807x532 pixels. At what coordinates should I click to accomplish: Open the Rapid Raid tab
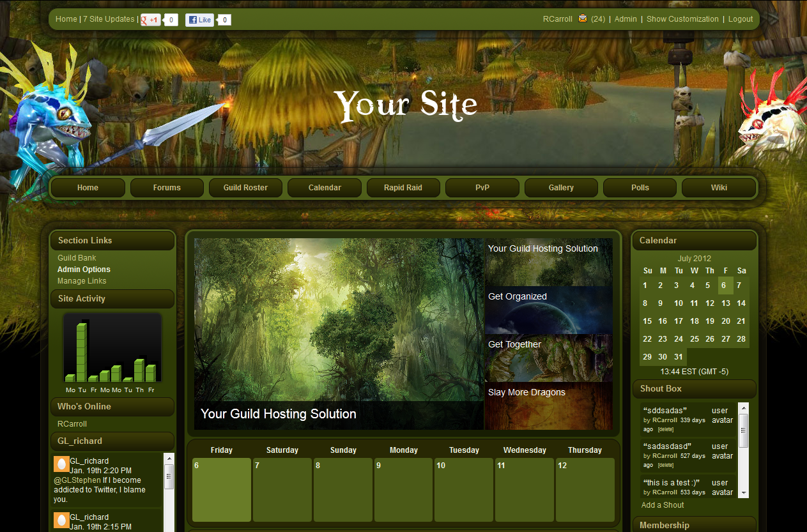(x=403, y=188)
